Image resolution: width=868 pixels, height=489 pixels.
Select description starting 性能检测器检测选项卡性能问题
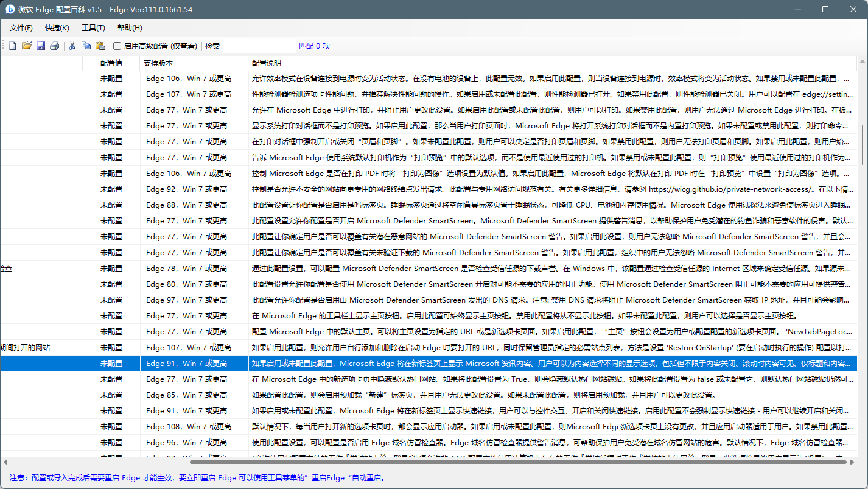pos(553,94)
